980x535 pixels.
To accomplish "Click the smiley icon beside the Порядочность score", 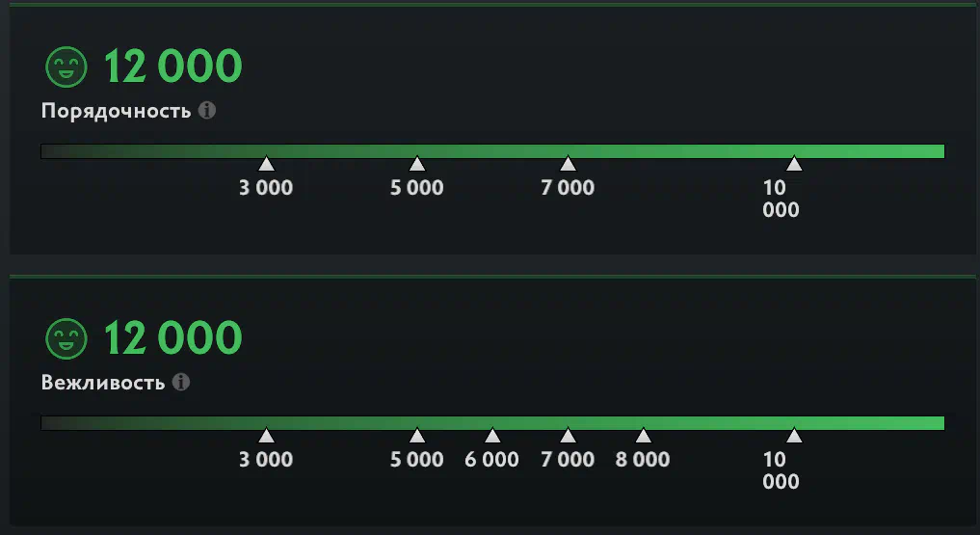I will [x=66, y=67].
